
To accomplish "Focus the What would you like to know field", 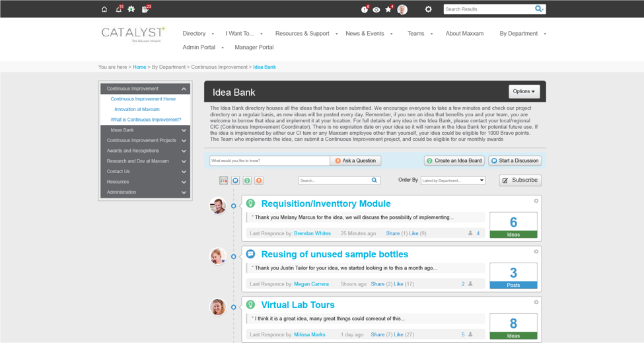I will click(x=270, y=161).
